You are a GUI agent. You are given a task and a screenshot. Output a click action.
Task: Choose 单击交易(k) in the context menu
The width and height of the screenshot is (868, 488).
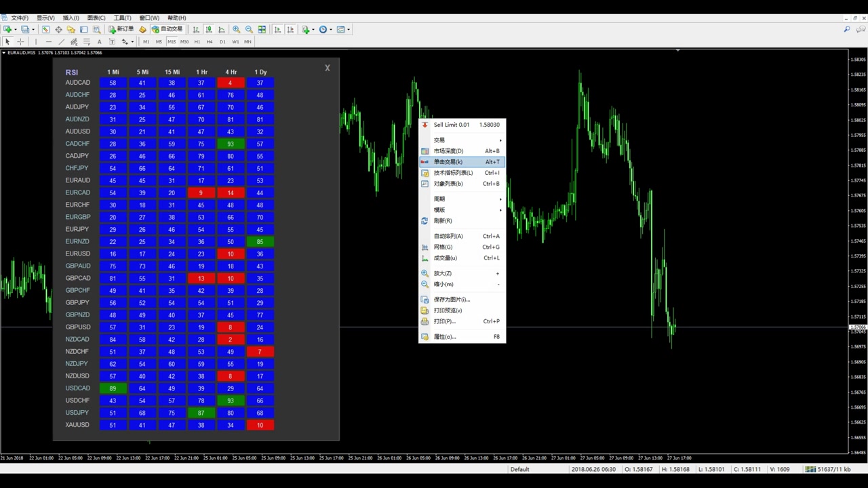pyautogui.click(x=462, y=162)
